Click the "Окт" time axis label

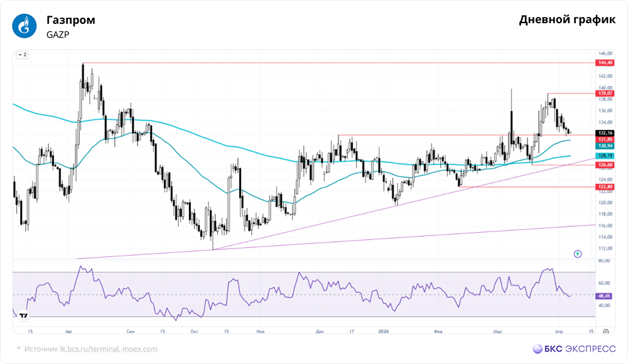pyautogui.click(x=194, y=331)
